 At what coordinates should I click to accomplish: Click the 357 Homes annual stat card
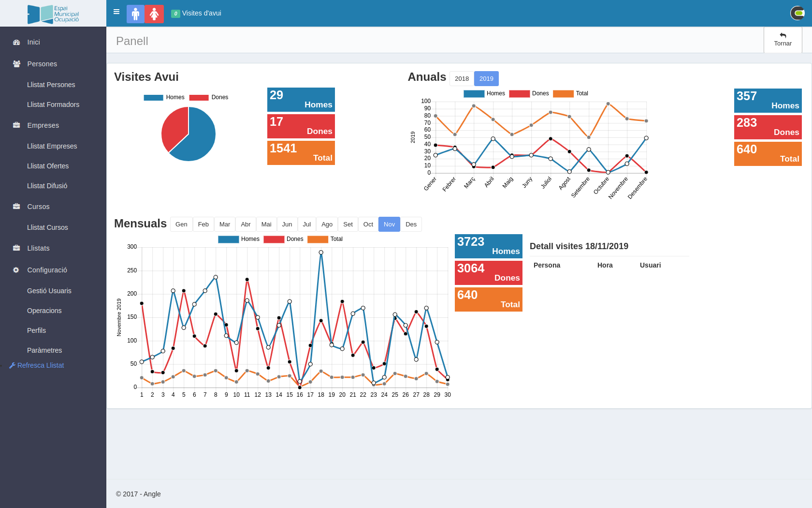click(768, 101)
